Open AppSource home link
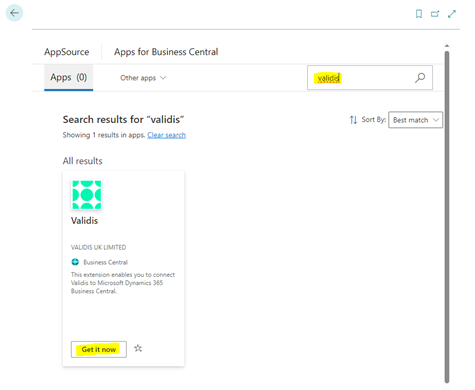Image resolution: width=475 pixels, height=390 pixels. point(67,52)
